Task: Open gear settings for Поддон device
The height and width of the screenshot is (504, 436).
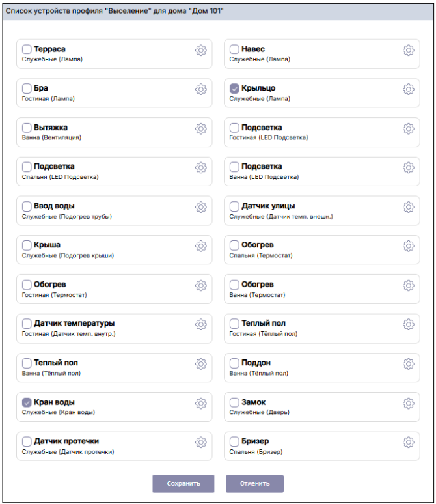Action: tap(409, 363)
